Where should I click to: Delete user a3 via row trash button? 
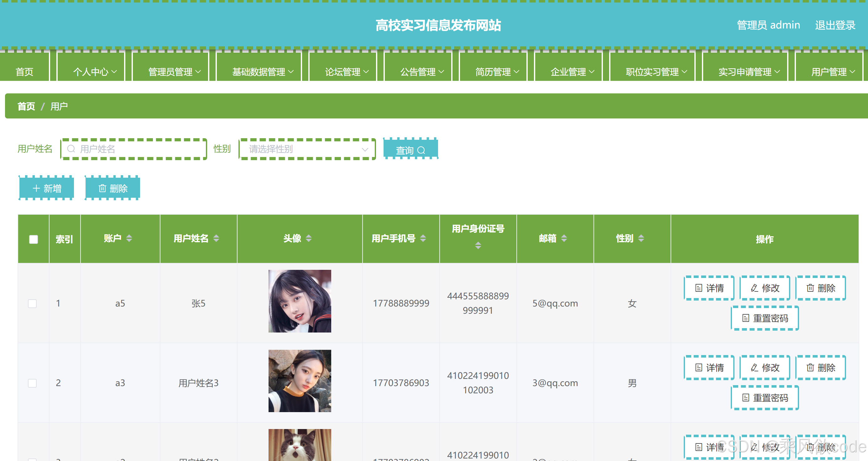pyautogui.click(x=820, y=367)
